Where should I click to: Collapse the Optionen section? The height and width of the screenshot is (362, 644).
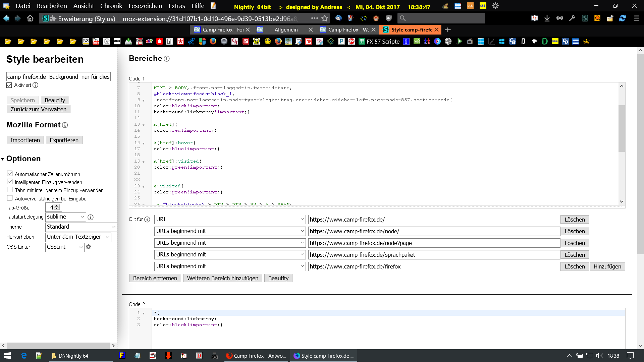[3, 159]
